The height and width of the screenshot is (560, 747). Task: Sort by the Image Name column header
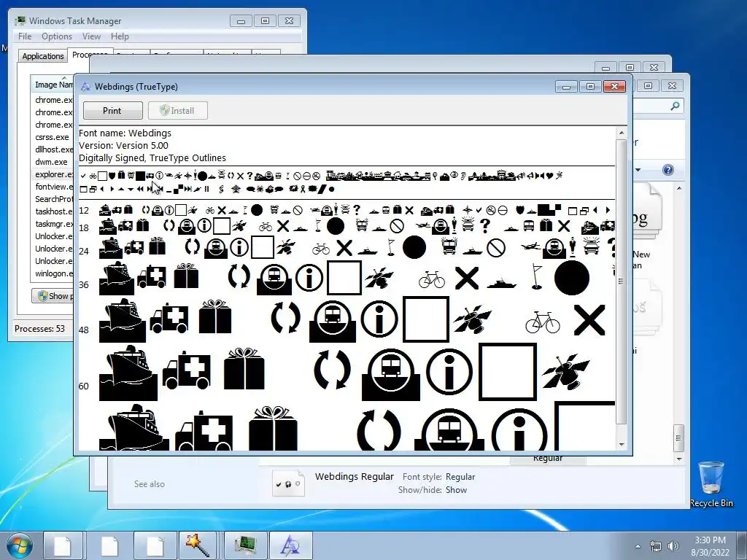tap(53, 85)
